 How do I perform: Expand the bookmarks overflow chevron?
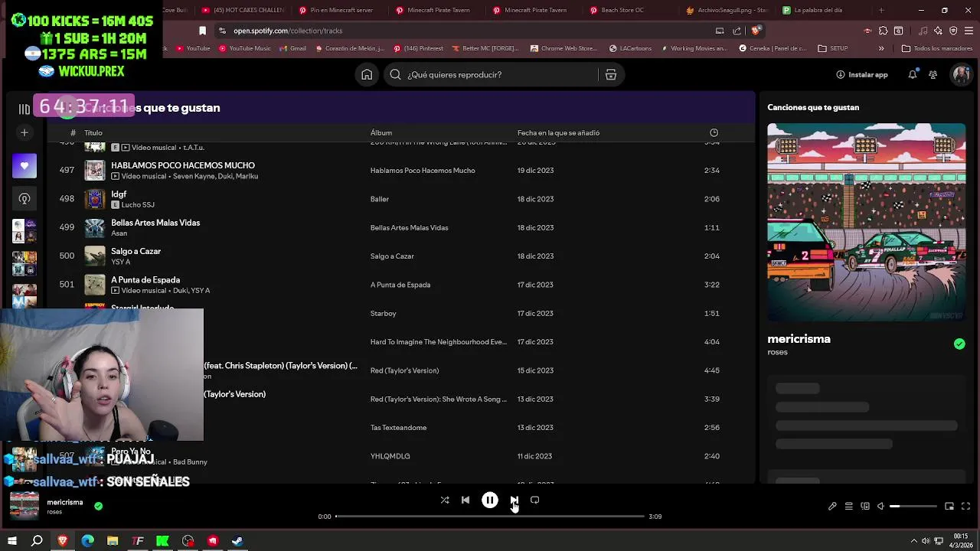click(x=881, y=48)
